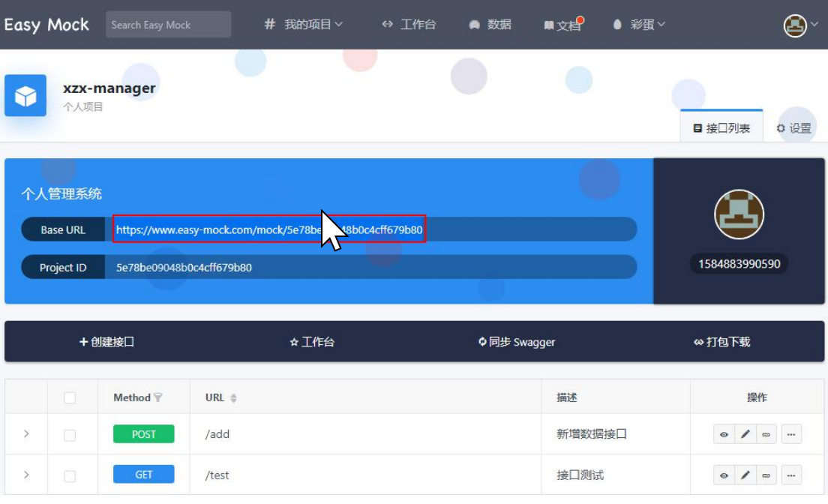828x504 pixels.
Task: Go to 工作台 in top navigation
Action: pyautogui.click(x=409, y=24)
